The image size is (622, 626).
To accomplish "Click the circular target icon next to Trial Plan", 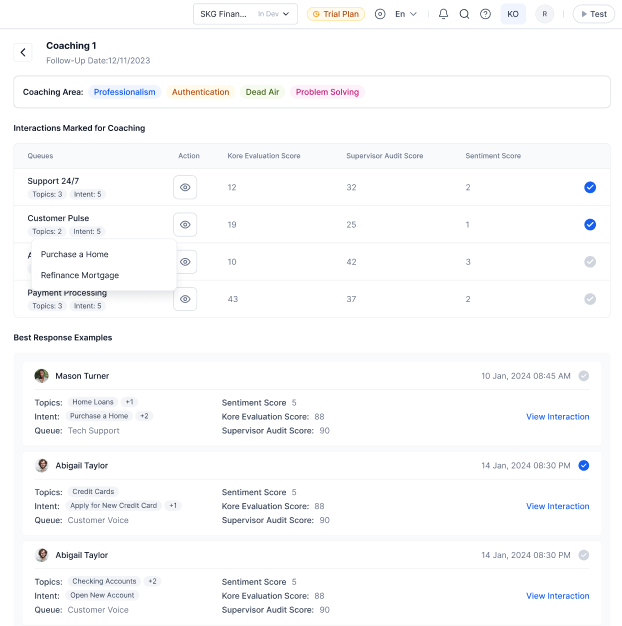I will pyautogui.click(x=380, y=14).
